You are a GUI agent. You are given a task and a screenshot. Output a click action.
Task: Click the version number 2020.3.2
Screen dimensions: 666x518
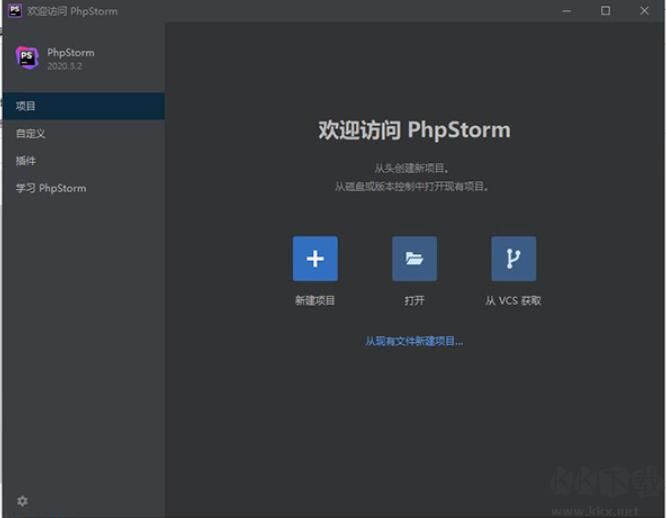(65, 65)
